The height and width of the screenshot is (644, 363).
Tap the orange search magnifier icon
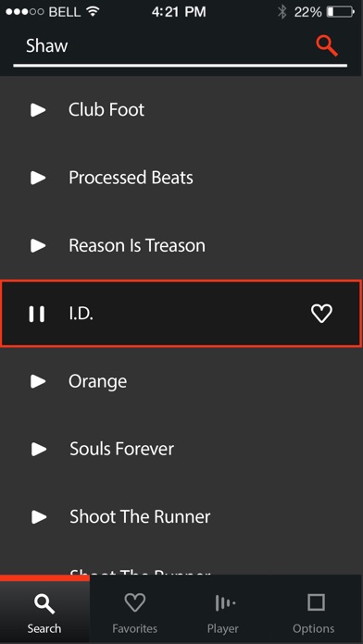click(327, 46)
